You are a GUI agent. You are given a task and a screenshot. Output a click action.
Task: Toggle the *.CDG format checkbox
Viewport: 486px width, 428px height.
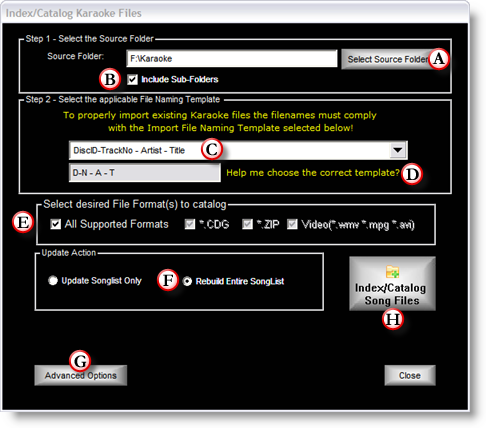(190, 224)
